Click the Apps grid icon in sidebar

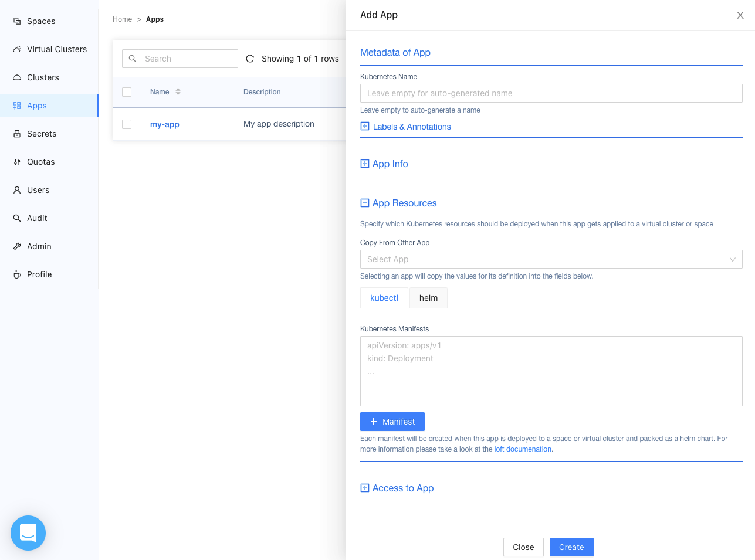click(x=17, y=106)
